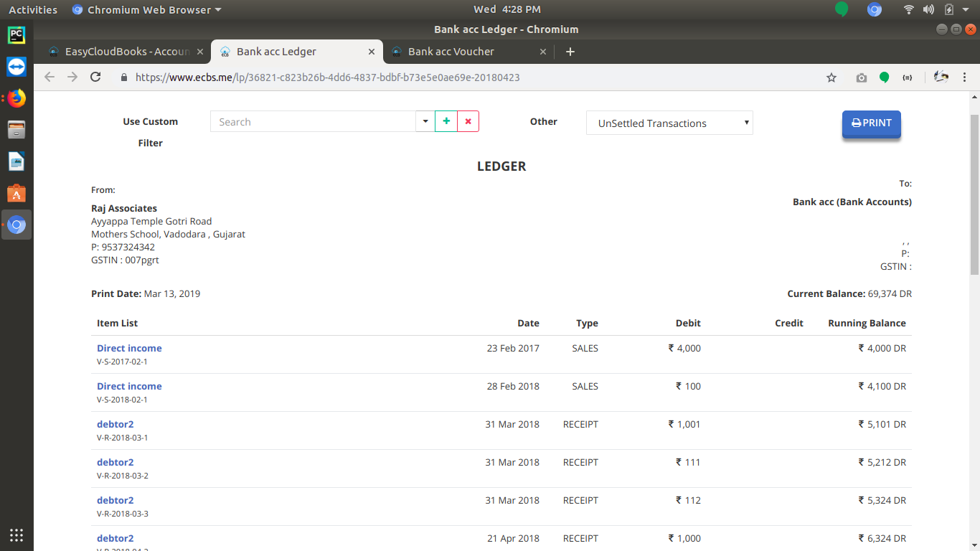980x551 pixels.
Task: Launch PyCharm from the dock
Action: click(17, 34)
